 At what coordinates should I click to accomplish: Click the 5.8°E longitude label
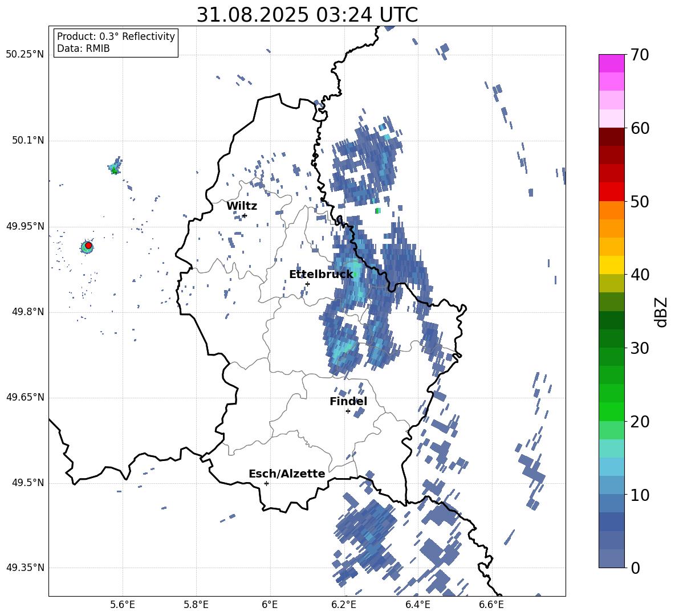(x=196, y=605)
